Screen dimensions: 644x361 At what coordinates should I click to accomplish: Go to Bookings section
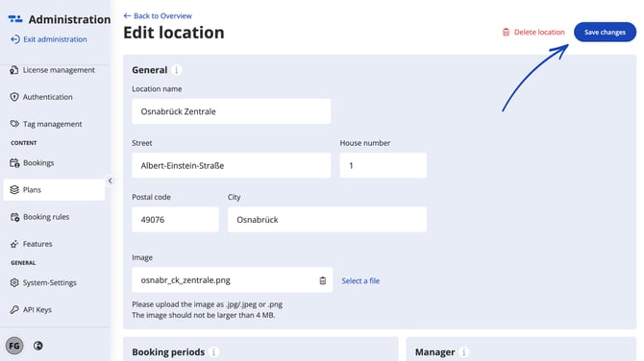[x=54, y=163]
